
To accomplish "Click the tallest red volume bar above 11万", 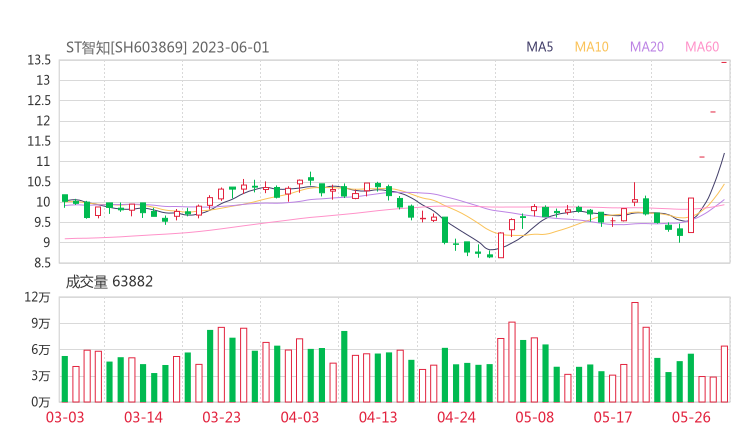I will [635, 352].
